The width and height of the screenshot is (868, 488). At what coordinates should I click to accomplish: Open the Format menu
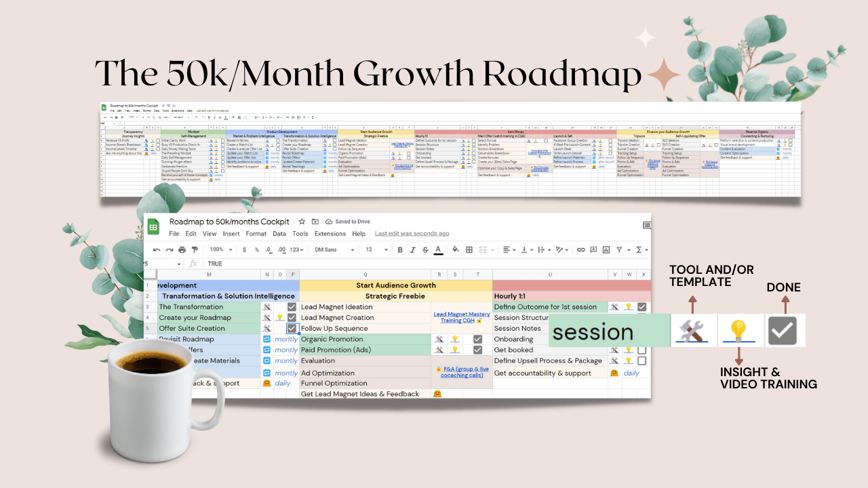coord(256,234)
